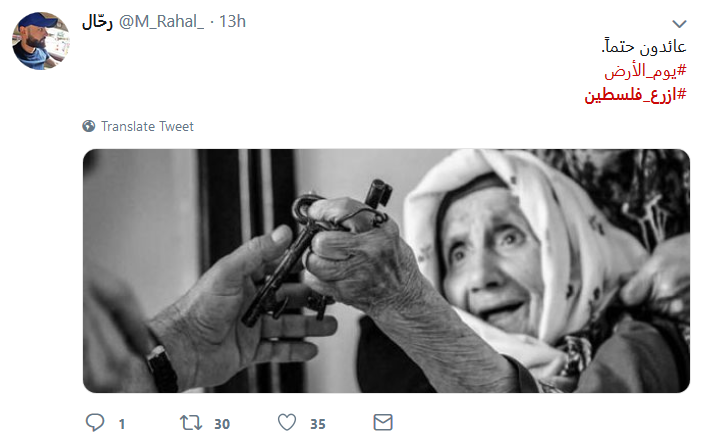Open the display name رحّال
The width and height of the screenshot is (704, 437).
point(97,22)
